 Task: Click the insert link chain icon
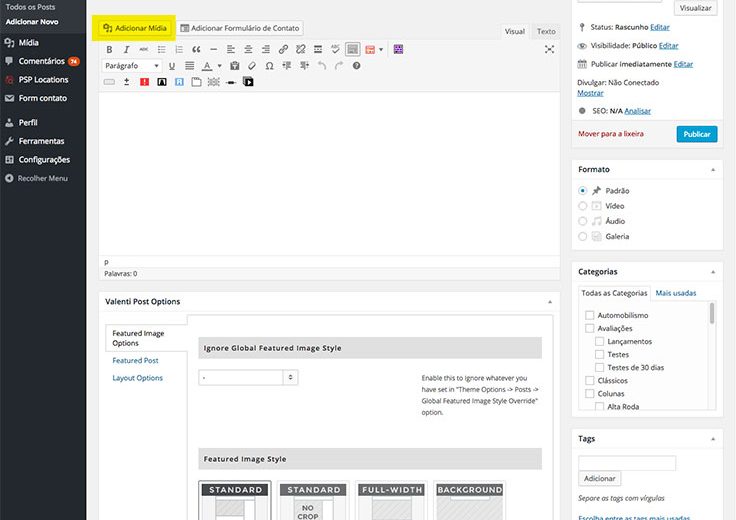[x=283, y=49]
